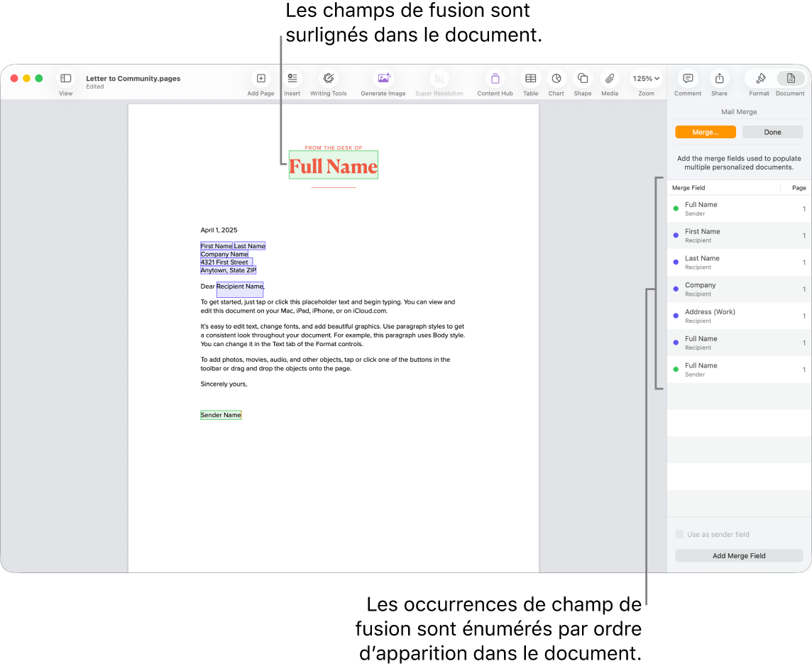Insert a Table from the toolbar
The image size is (812, 666).
[x=530, y=78]
